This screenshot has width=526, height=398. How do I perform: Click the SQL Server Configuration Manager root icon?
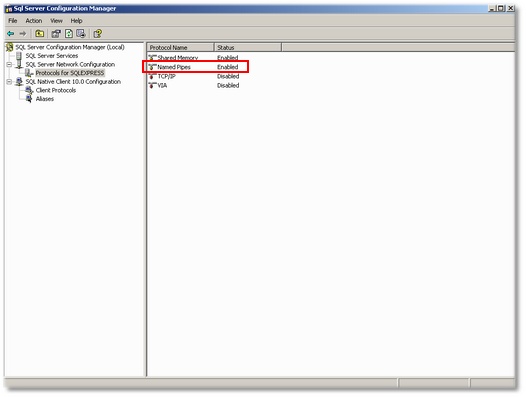(x=10, y=47)
